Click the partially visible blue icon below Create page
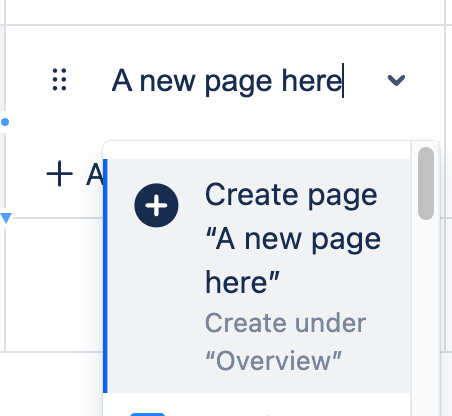The image size is (452, 416). point(147,414)
